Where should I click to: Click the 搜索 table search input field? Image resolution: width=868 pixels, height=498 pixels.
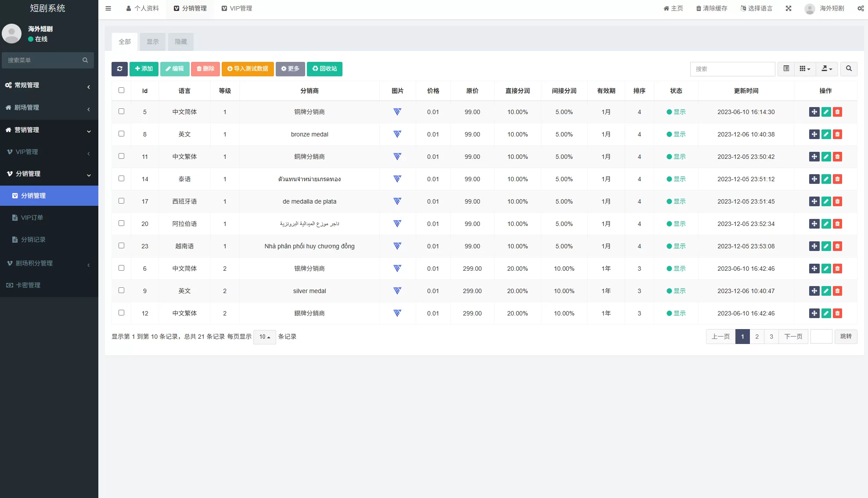click(x=732, y=69)
